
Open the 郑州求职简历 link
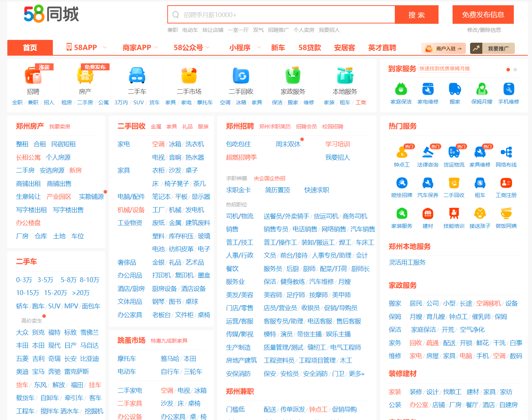point(275,127)
